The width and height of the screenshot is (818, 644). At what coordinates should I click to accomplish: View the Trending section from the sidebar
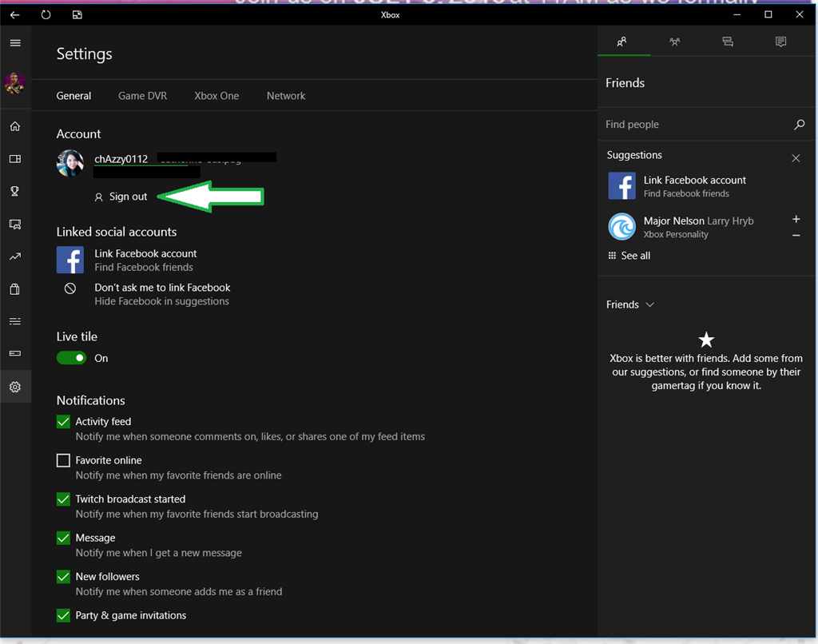tap(14, 256)
